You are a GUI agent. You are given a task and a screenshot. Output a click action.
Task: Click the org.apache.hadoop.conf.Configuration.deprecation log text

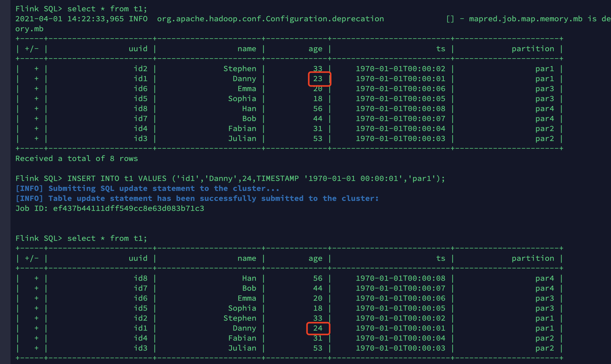click(x=270, y=19)
